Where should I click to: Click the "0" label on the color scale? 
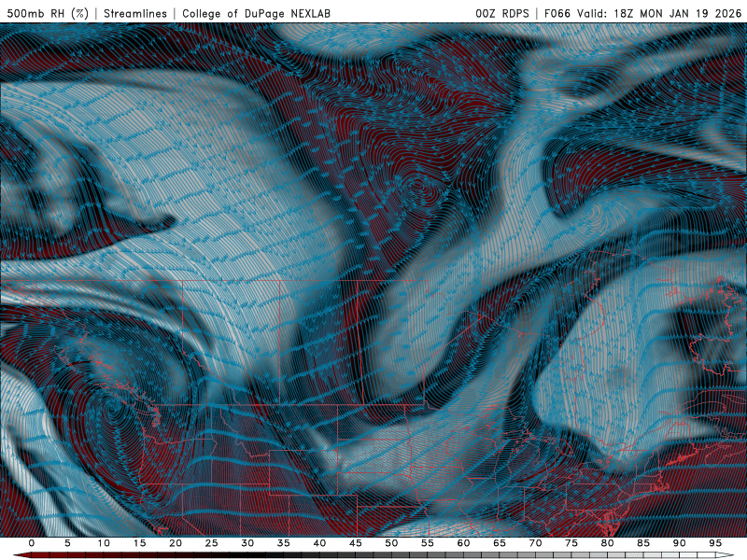click(32, 543)
